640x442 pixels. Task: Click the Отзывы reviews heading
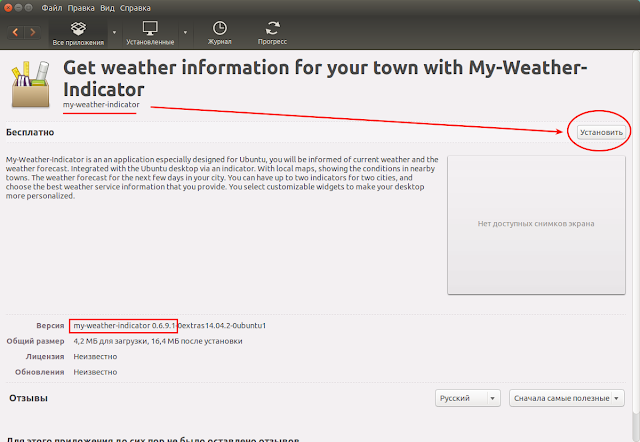tap(29, 398)
